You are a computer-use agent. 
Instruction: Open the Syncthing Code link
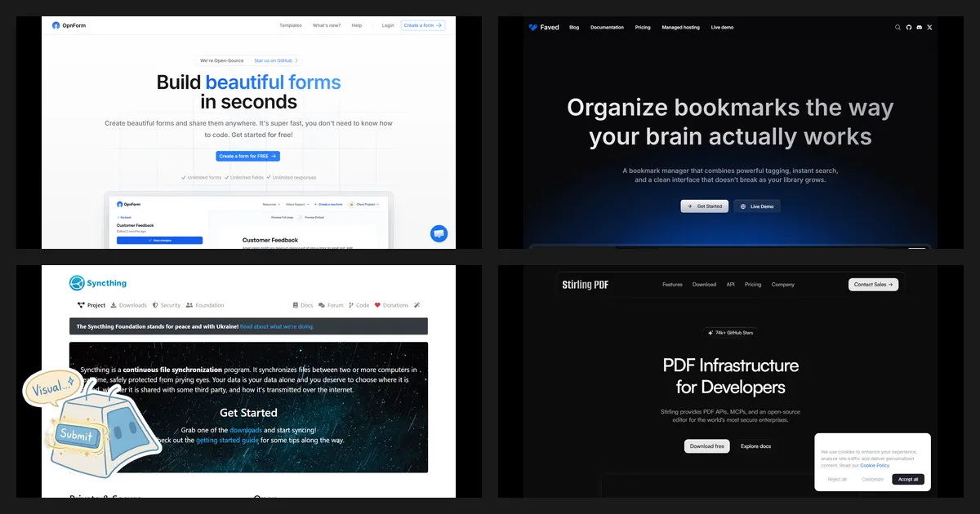click(359, 305)
